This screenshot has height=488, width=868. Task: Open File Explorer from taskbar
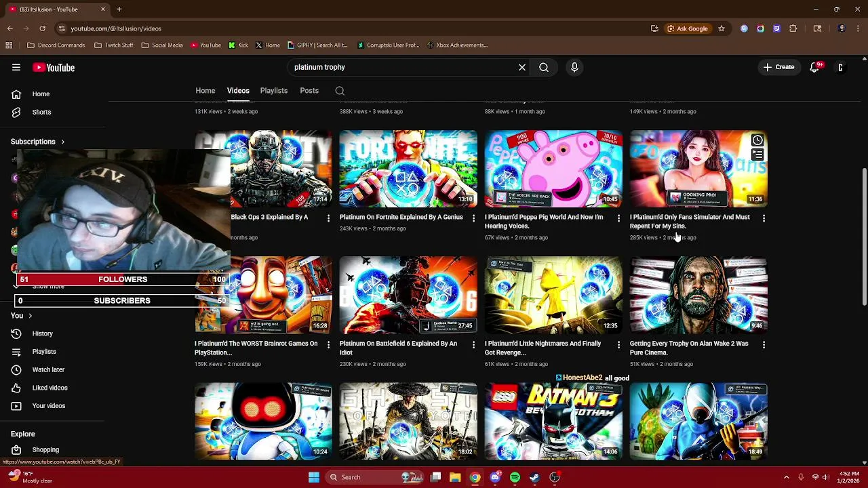pyautogui.click(x=456, y=477)
